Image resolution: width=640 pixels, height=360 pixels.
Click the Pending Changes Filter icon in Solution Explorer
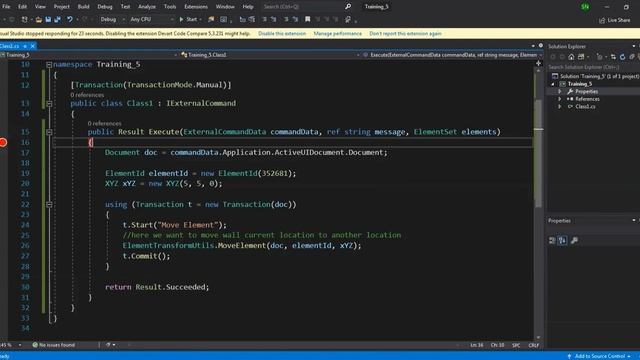coord(599,57)
